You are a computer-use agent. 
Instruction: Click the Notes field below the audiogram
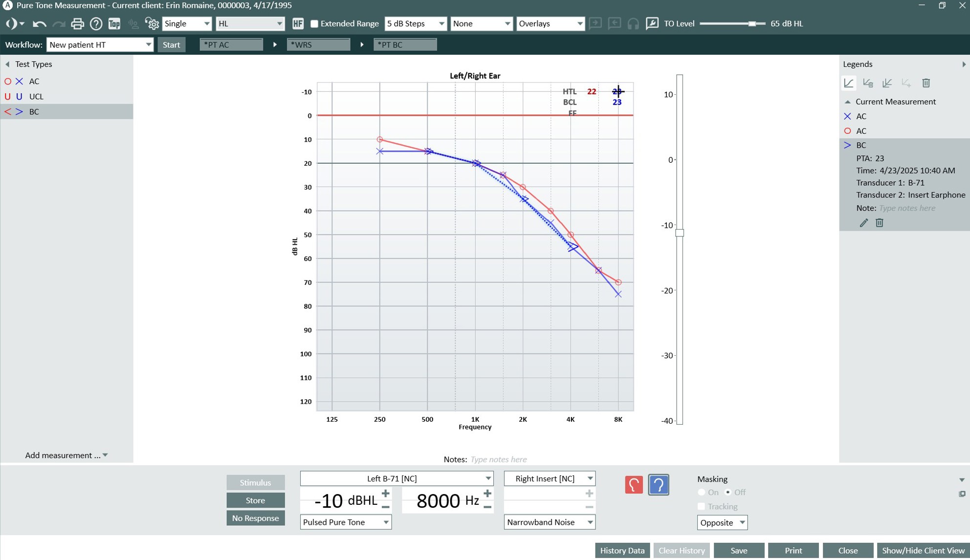(498, 459)
